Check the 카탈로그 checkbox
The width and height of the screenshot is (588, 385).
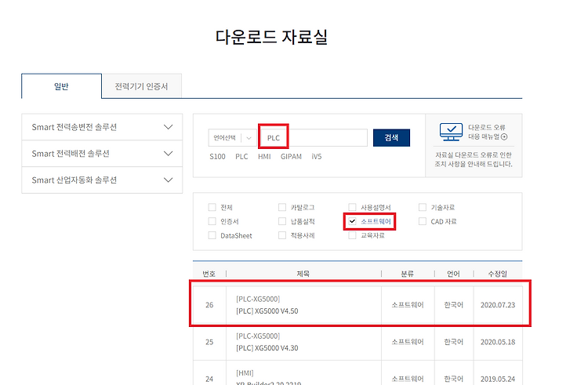[x=282, y=207]
